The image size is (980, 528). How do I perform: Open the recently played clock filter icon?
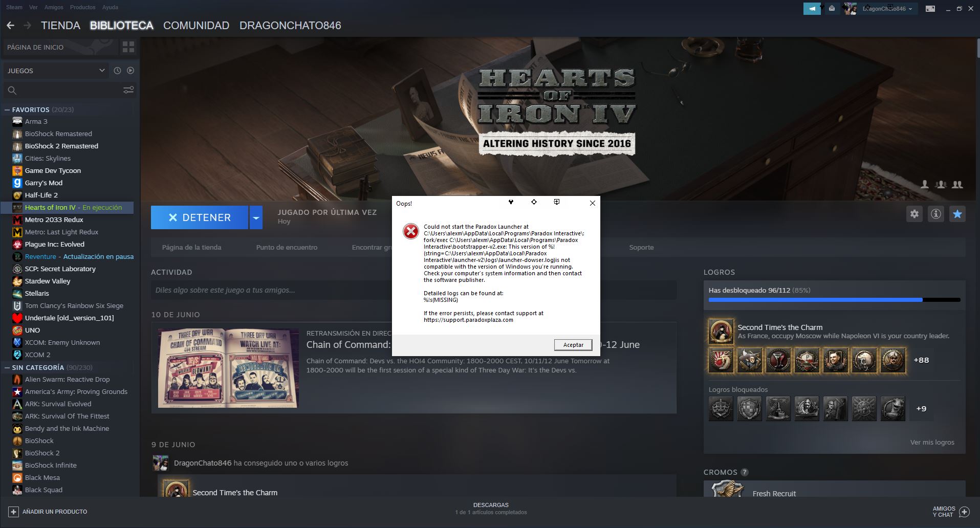click(x=117, y=70)
